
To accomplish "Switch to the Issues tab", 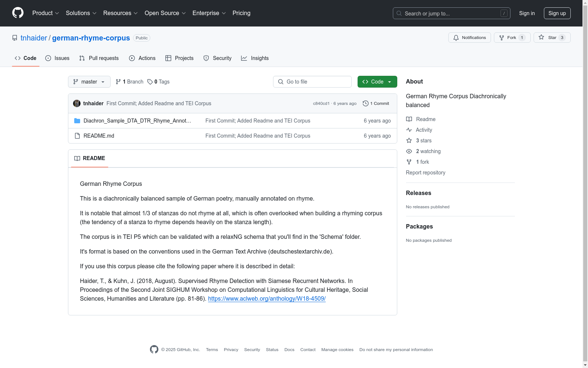I will [57, 58].
